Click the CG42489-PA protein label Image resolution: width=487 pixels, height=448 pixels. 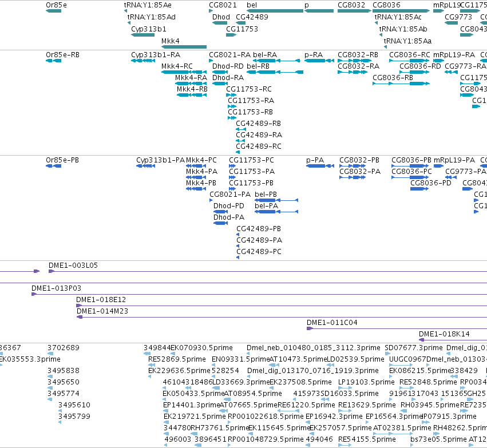(259, 240)
